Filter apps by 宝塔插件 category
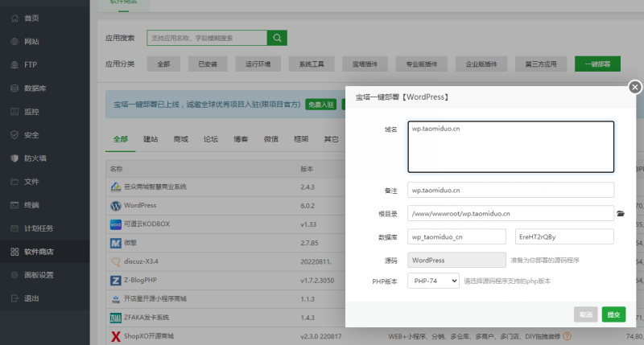The height and width of the screenshot is (345, 644). [x=365, y=64]
